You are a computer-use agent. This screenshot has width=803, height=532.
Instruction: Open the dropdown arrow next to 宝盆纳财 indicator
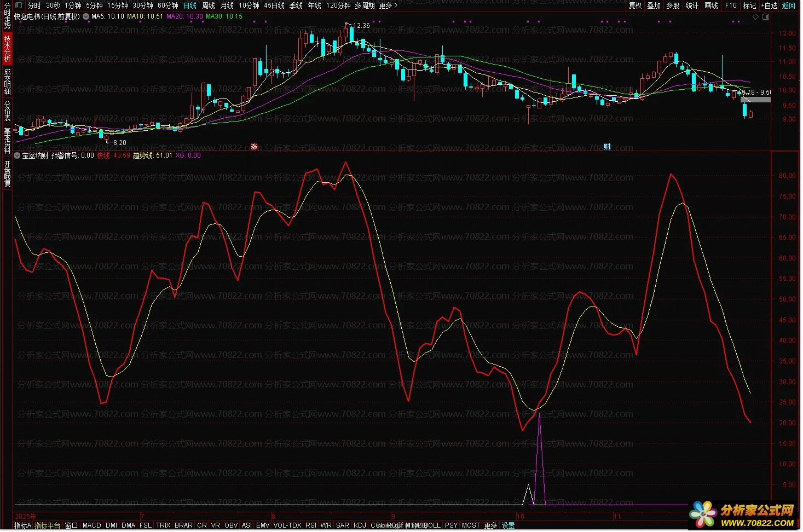click(17, 155)
